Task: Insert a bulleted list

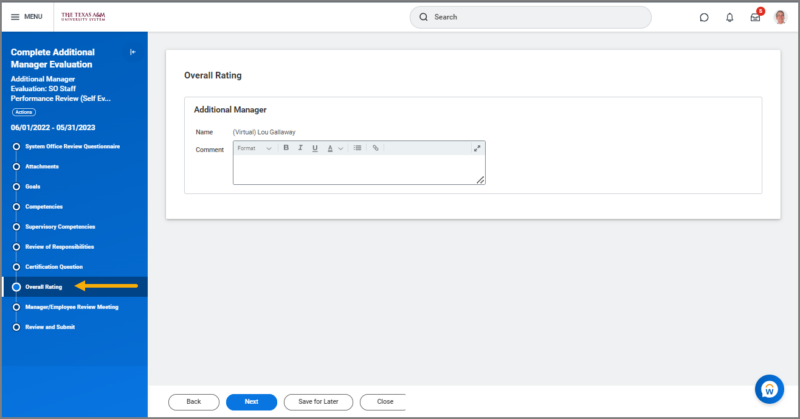Action: pyautogui.click(x=358, y=148)
